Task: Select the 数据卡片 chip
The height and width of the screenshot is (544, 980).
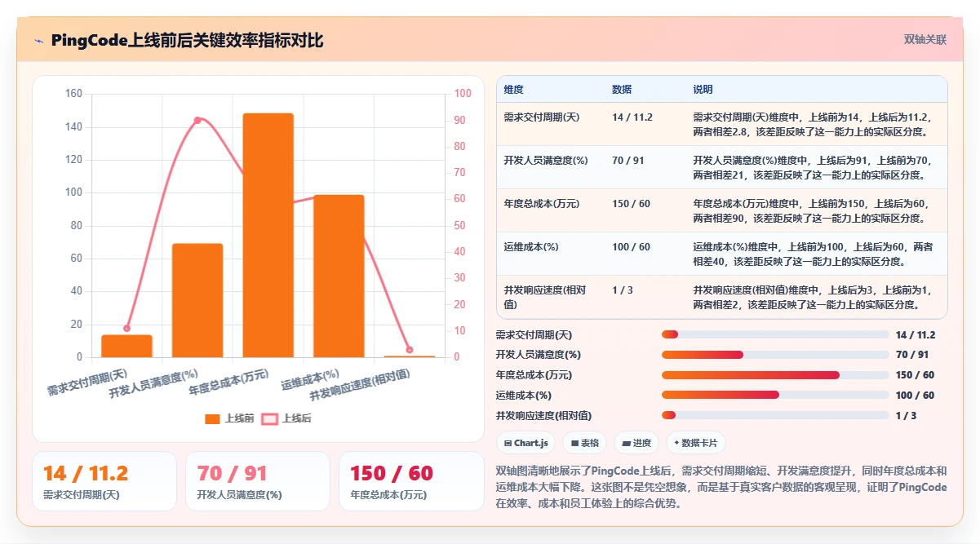Action: 696,443
